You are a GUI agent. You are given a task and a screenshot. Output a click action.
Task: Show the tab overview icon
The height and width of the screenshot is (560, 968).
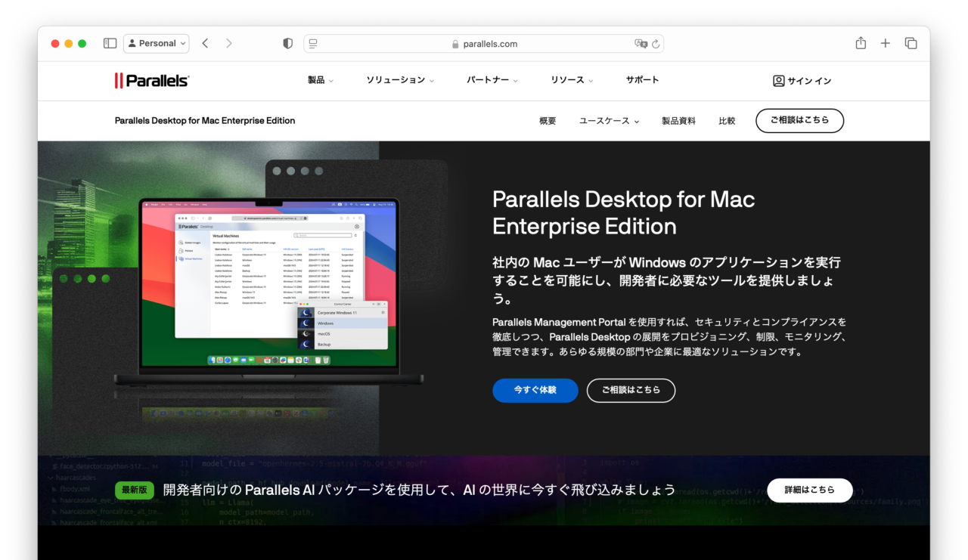(x=911, y=43)
